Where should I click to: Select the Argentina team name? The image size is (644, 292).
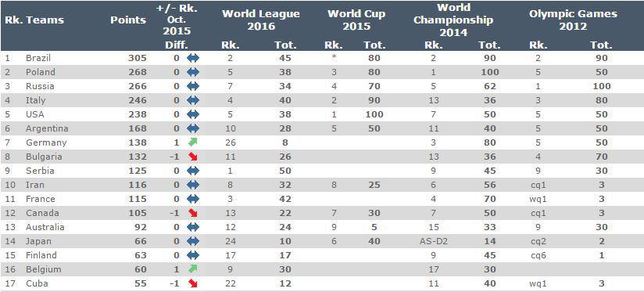pos(47,128)
